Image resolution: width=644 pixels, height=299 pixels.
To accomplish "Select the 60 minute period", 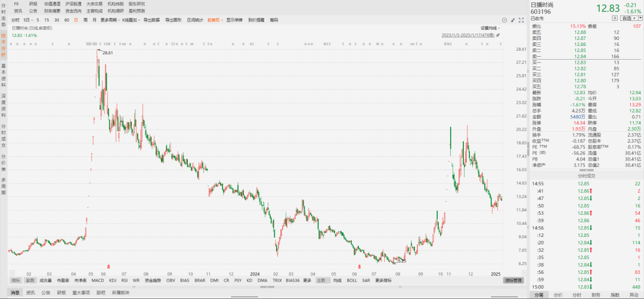I will pos(67,20).
